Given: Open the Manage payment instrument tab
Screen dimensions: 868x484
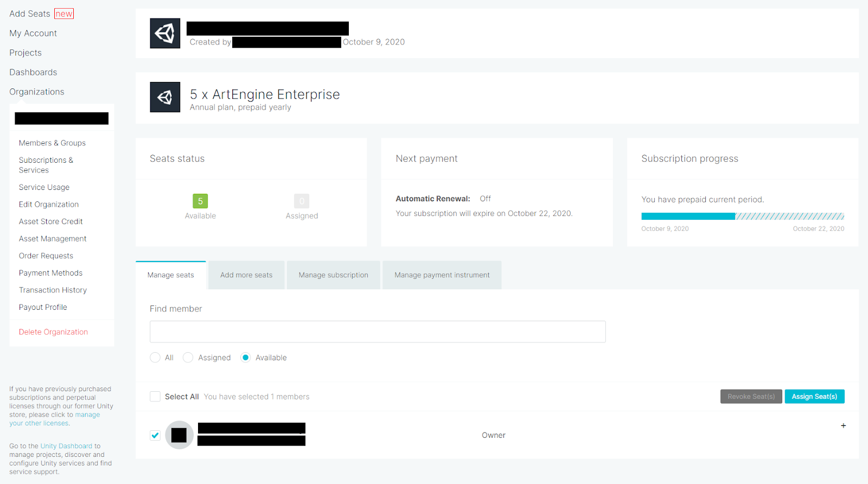Looking at the screenshot, I should tap(442, 275).
